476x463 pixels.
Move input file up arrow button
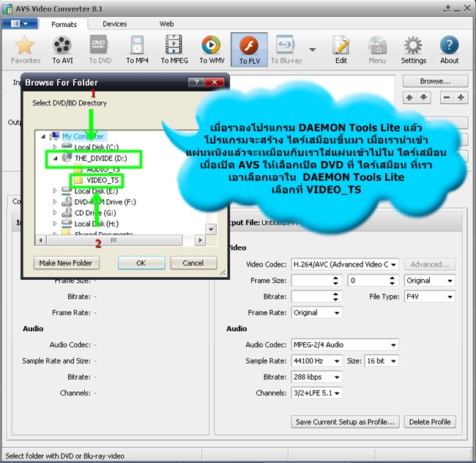pyautogui.click(x=409, y=97)
